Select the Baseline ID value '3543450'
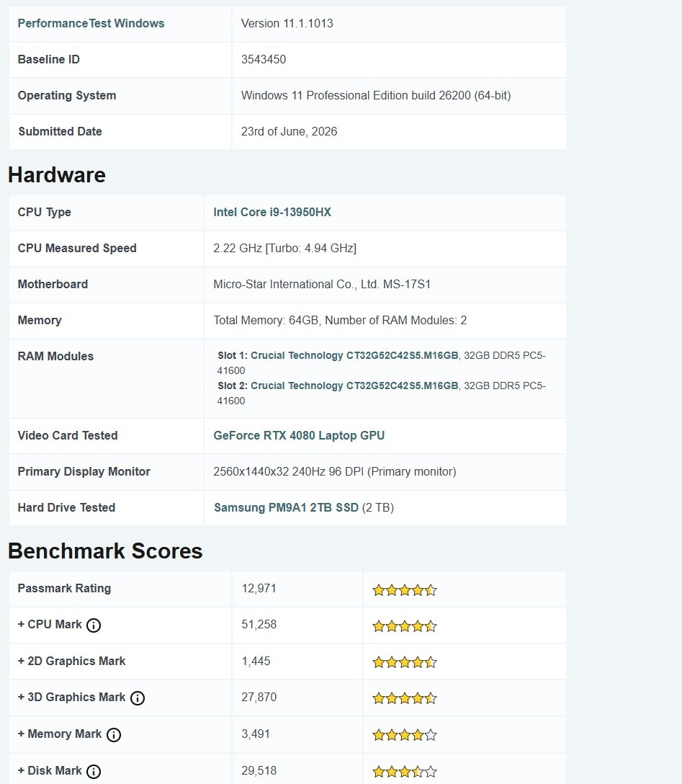682x784 pixels. (264, 60)
